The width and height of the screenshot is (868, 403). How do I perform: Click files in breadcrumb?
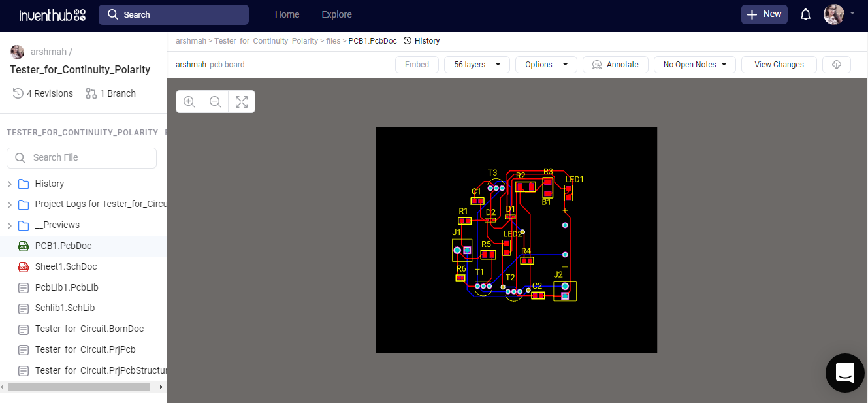point(333,41)
